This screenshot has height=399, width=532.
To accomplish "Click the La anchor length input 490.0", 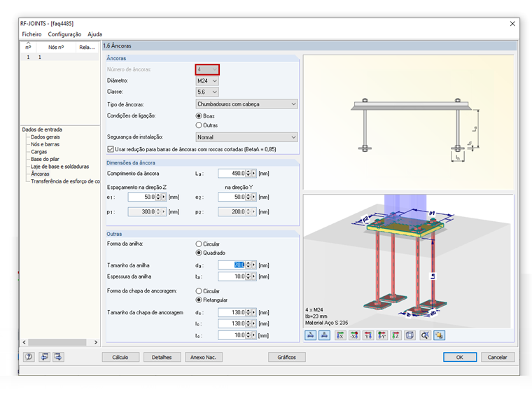I will (232, 174).
